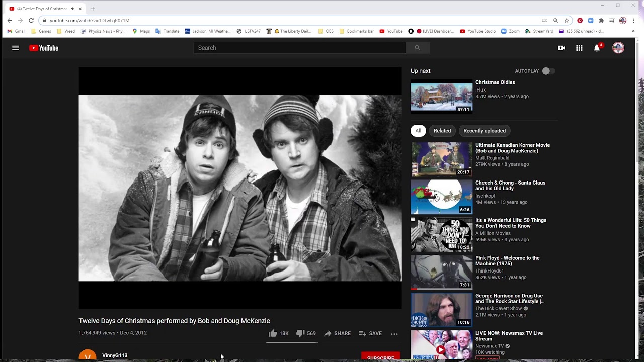Open the YouTube Studio bookmark
The image size is (644, 362).
(x=478, y=31)
